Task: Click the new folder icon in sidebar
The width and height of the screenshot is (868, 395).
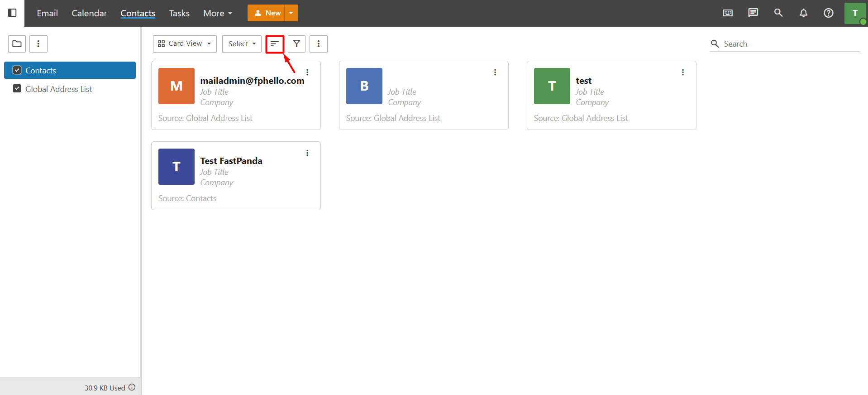Action: [x=17, y=44]
